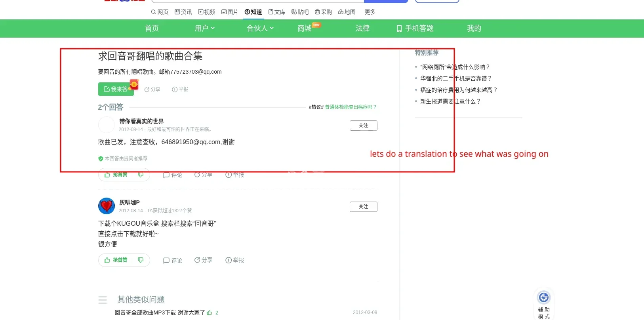Open the 文库 search tab
This screenshot has height=320, width=644.
(277, 12)
